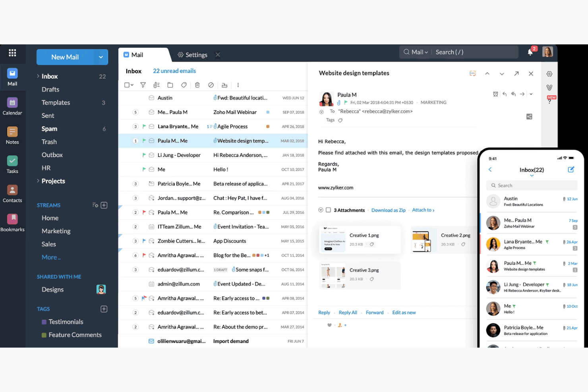Click the move to folder icon
Image resolution: width=588 pixels, height=392 pixels.
coord(170,85)
